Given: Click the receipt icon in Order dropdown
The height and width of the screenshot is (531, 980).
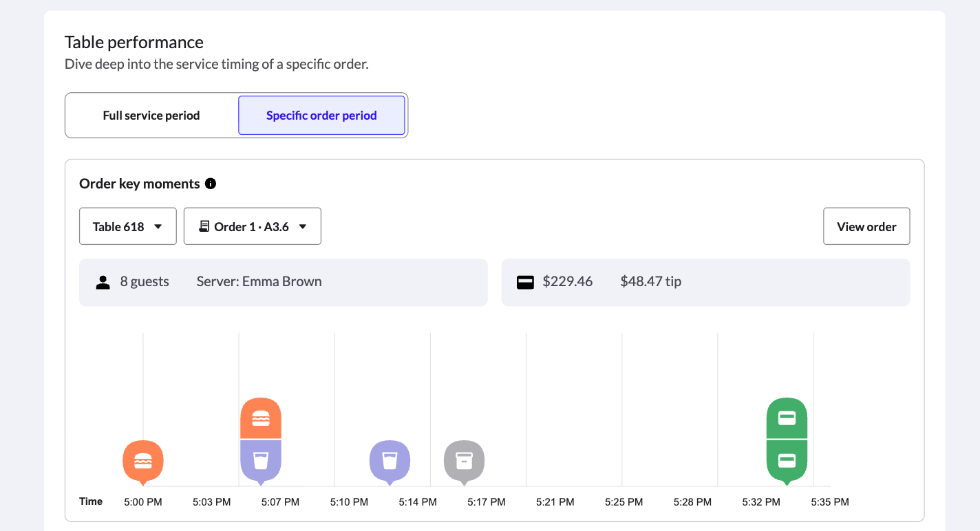Looking at the screenshot, I should coord(204,226).
